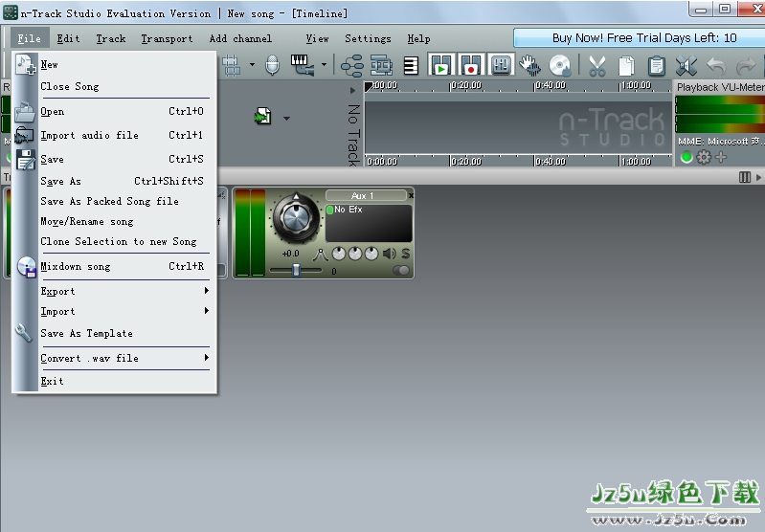The height and width of the screenshot is (532, 765).
Task: Click the redo arrow icon
Action: coord(746,65)
